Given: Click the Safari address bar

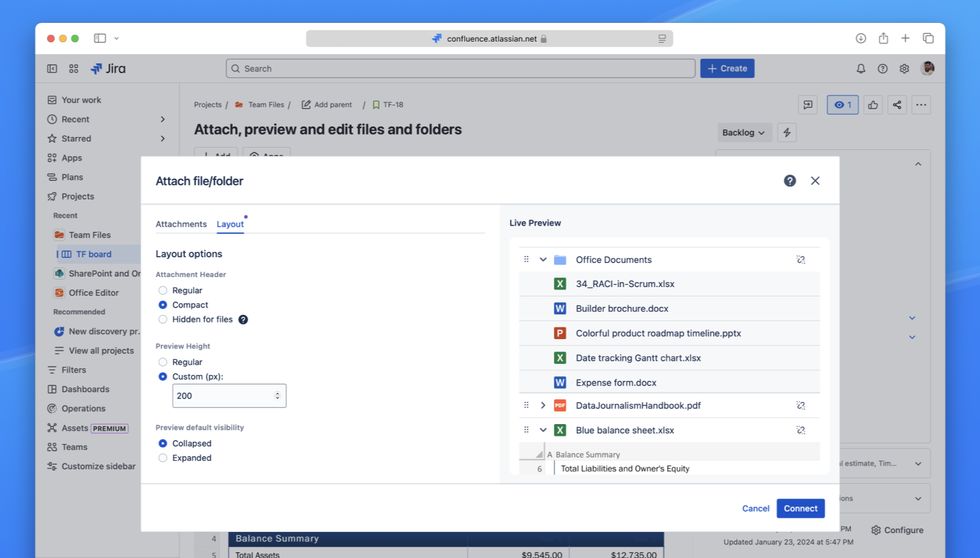Looking at the screenshot, I should (489, 38).
